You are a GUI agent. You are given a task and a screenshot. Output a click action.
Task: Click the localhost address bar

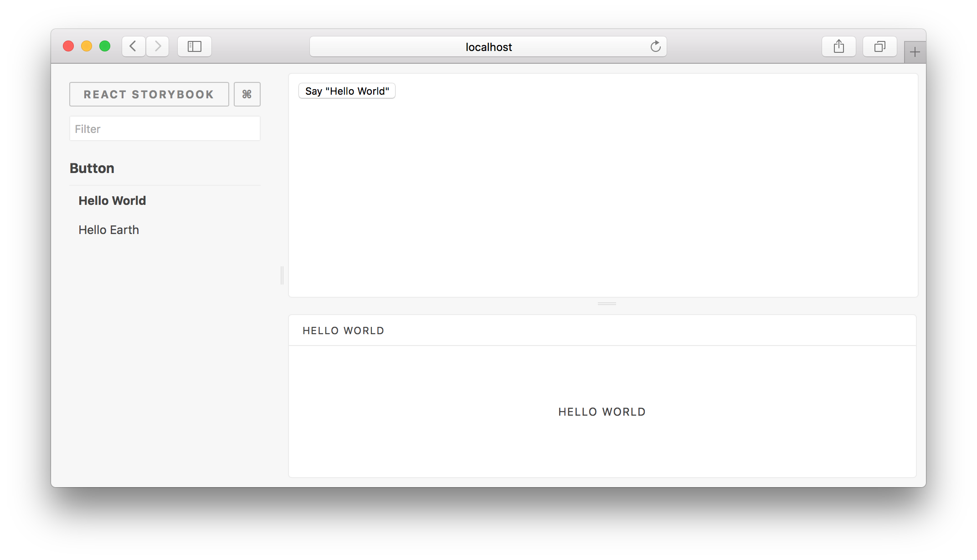coord(488,47)
